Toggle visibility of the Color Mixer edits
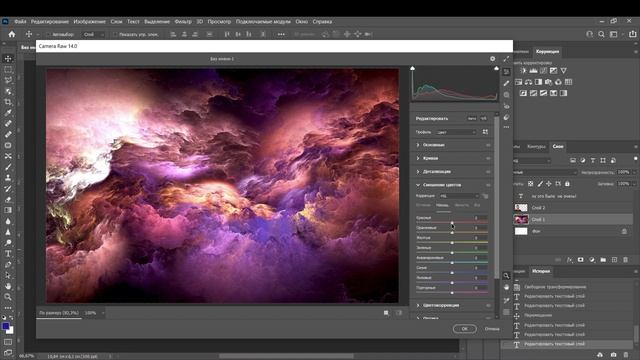 point(488,185)
